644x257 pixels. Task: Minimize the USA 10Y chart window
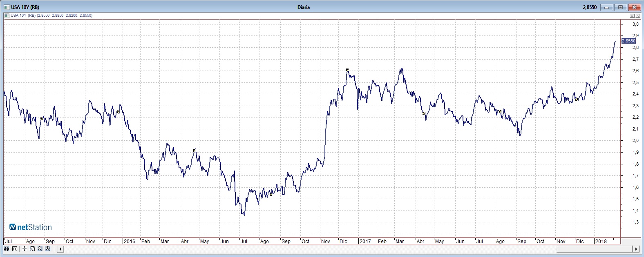click(x=607, y=7)
